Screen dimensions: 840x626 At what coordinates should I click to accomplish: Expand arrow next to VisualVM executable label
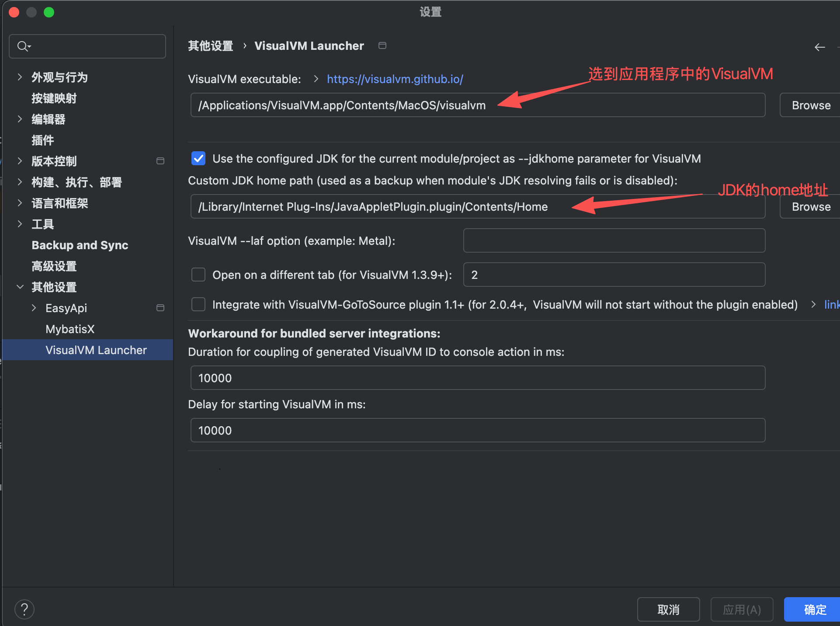coord(316,79)
